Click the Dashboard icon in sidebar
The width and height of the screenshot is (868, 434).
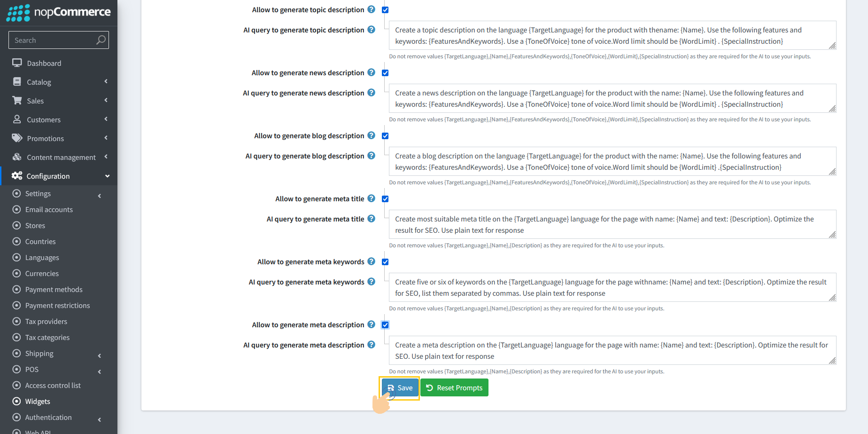coord(17,63)
